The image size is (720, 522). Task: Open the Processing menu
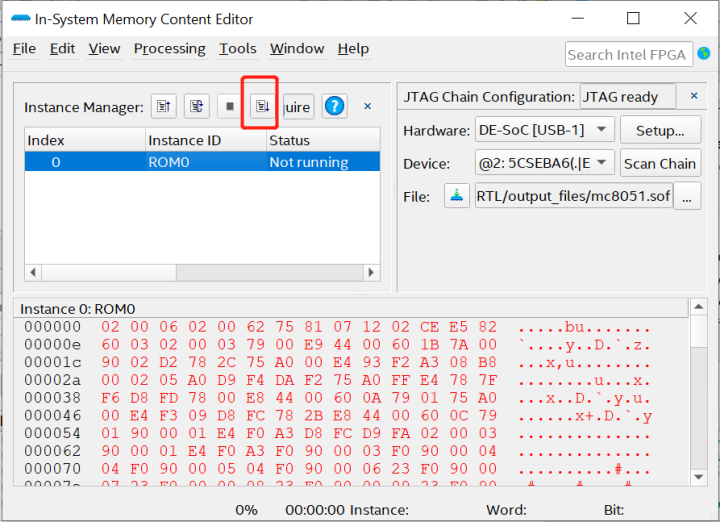point(169,49)
